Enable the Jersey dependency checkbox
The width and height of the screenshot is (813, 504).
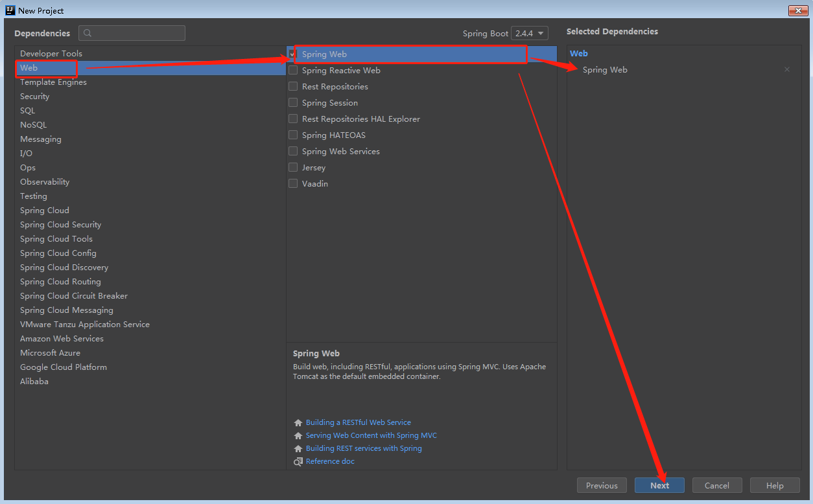click(293, 168)
